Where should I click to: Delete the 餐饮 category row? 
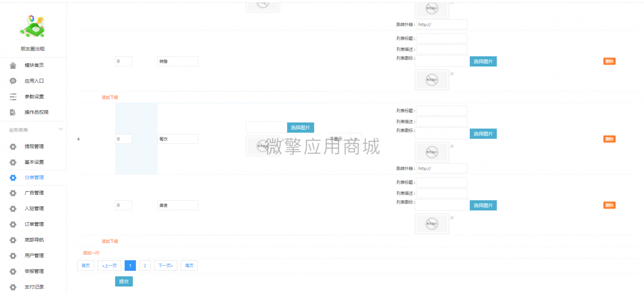[x=609, y=139]
